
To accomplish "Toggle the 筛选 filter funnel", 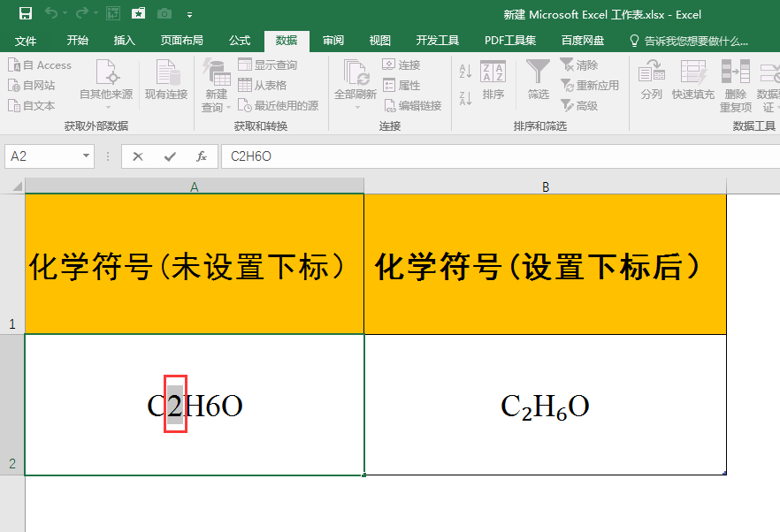I will [x=539, y=80].
